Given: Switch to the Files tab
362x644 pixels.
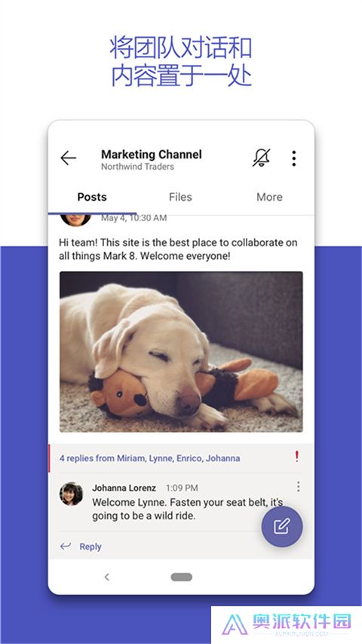Looking at the screenshot, I should (180, 197).
